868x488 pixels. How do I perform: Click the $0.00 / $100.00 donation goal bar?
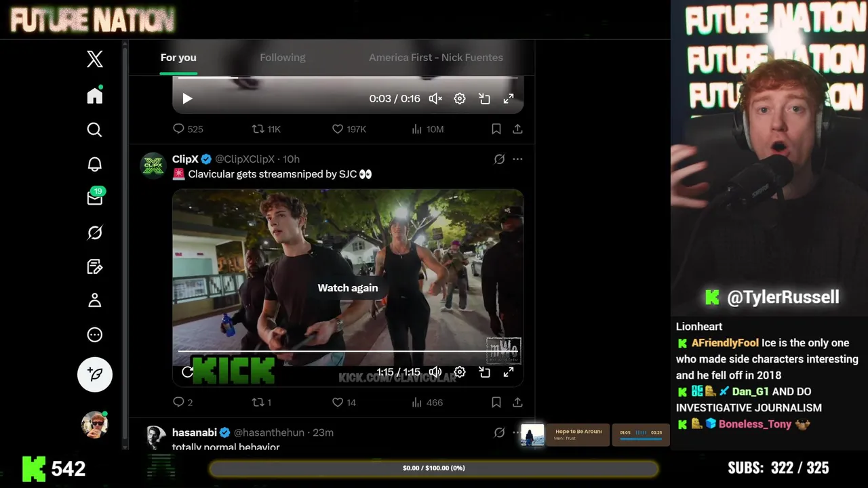coord(434,468)
